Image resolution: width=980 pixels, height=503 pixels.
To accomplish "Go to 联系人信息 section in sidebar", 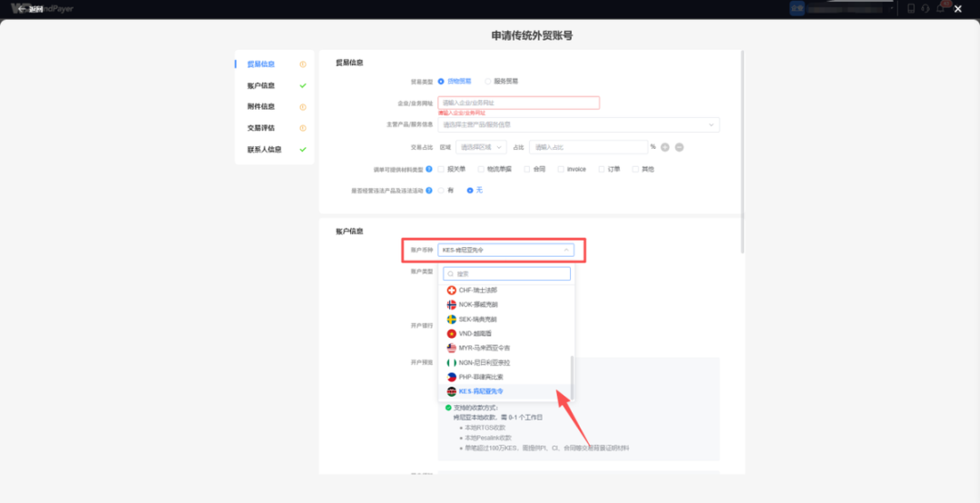I will (264, 150).
